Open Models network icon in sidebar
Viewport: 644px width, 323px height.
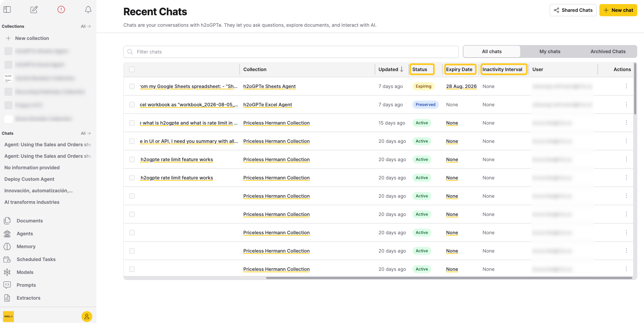[7, 272]
